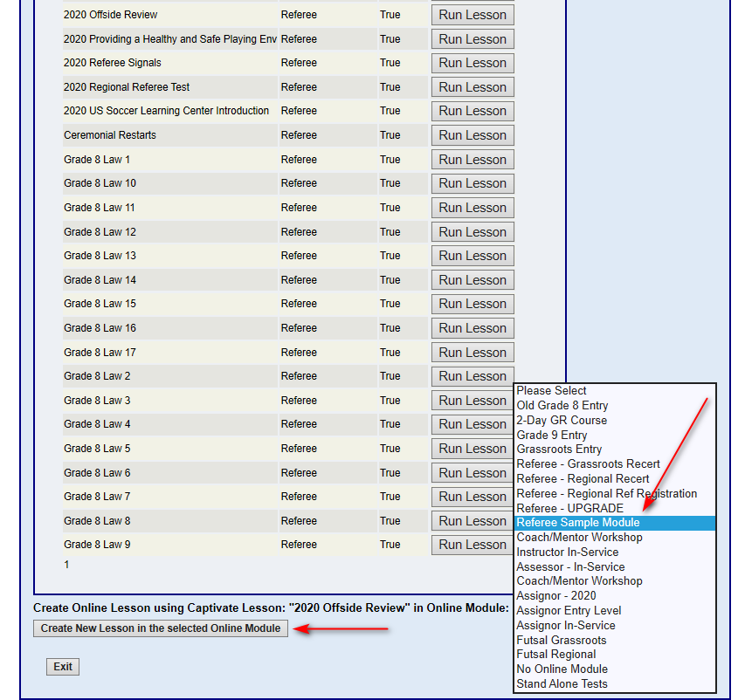Select 'Futsal Regional' from the dropdown
Screen dimensions: 745x700
click(615, 655)
